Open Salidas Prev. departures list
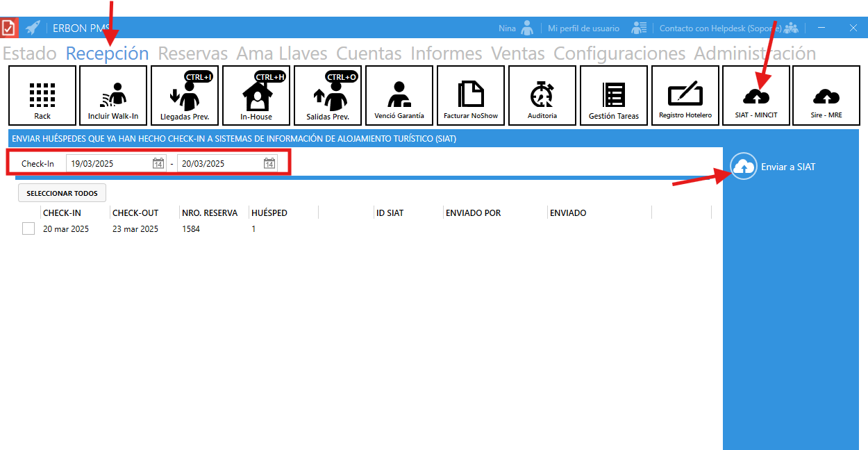868x450 pixels. point(328,95)
